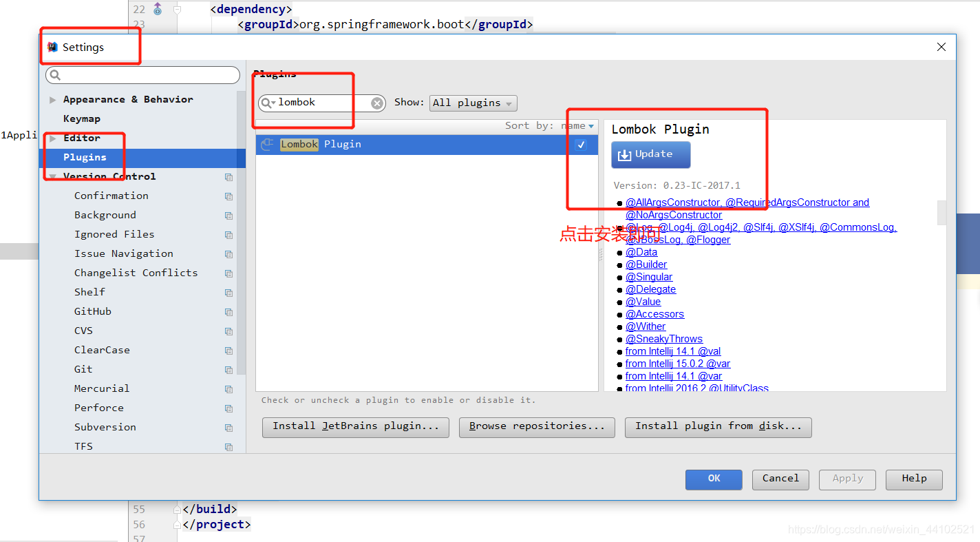Open Background under Version Control
The height and width of the screenshot is (542, 980).
(x=105, y=216)
